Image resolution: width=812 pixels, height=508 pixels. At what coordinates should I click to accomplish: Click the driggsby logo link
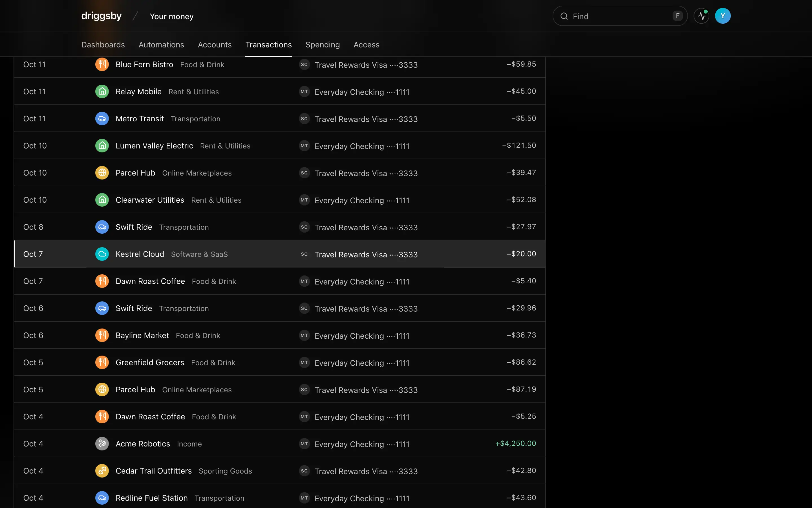point(101,16)
